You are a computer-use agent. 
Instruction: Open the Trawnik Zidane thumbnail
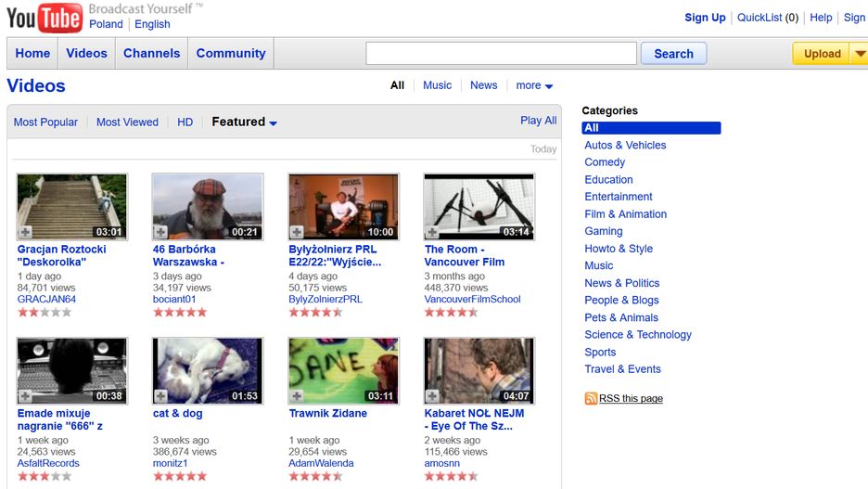[344, 370]
